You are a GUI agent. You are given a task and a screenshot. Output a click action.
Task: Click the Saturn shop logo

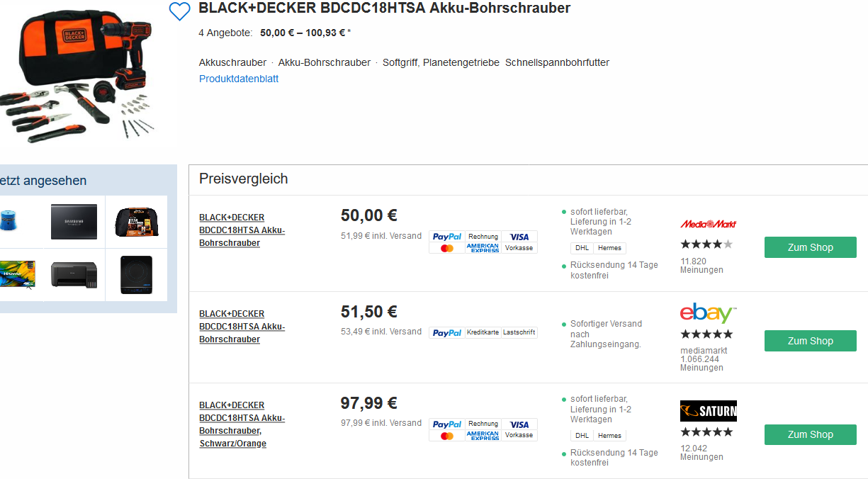708,411
